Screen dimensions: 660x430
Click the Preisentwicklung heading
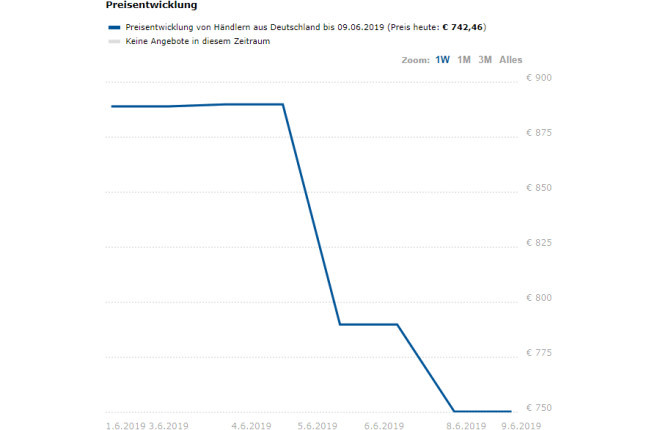coord(151,5)
